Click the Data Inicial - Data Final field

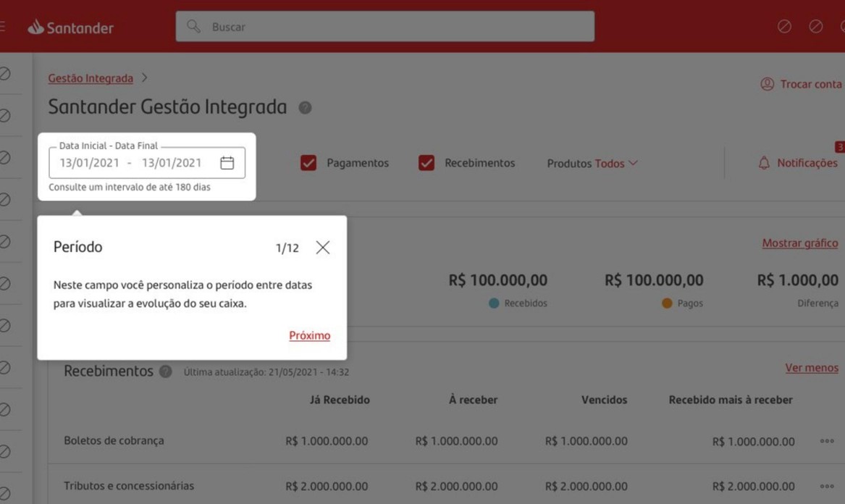pyautogui.click(x=146, y=163)
